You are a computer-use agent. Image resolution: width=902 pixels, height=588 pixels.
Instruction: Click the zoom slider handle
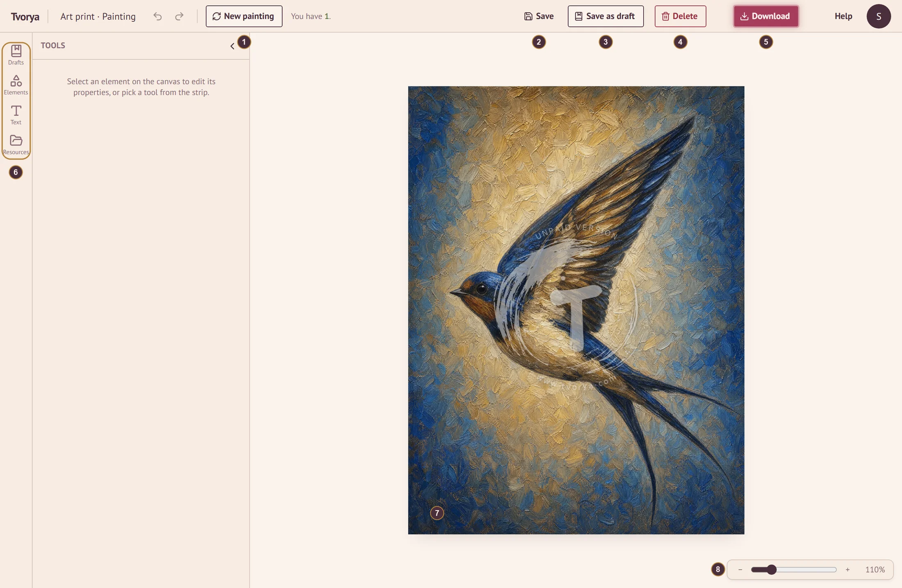tap(772, 570)
